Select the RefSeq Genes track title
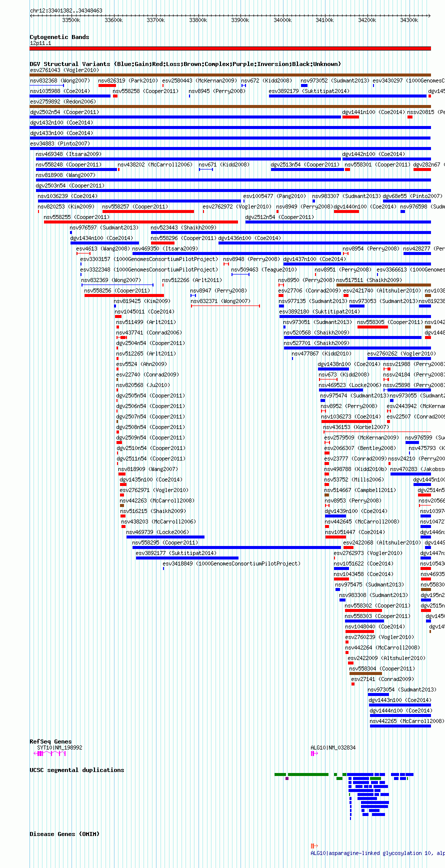The image size is (445, 868). click(50, 741)
